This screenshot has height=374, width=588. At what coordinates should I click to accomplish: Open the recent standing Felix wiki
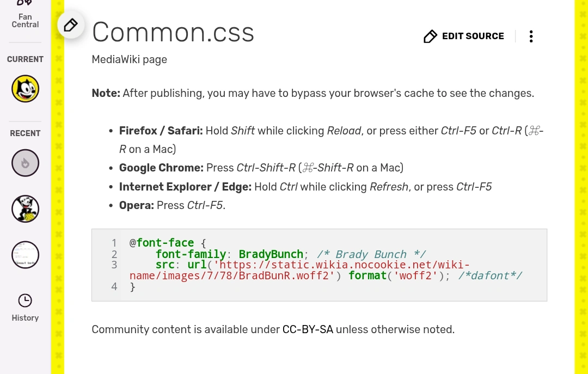coord(25,209)
